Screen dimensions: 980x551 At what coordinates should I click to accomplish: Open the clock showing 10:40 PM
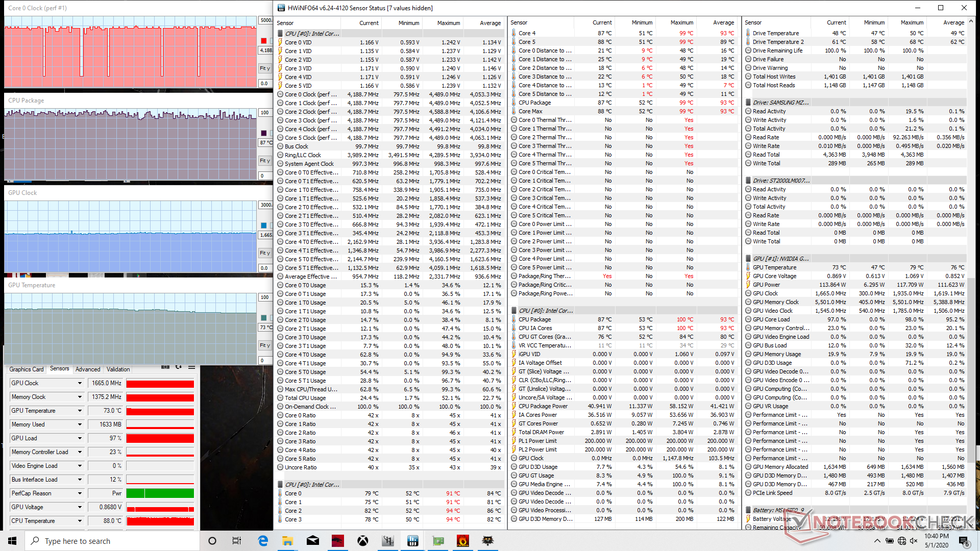pyautogui.click(x=937, y=541)
